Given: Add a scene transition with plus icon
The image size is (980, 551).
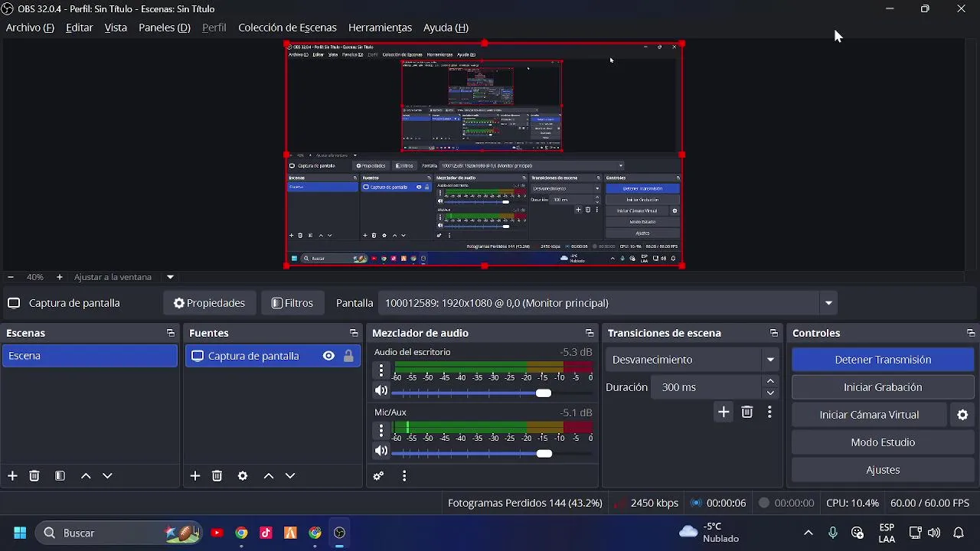Looking at the screenshot, I should (724, 412).
